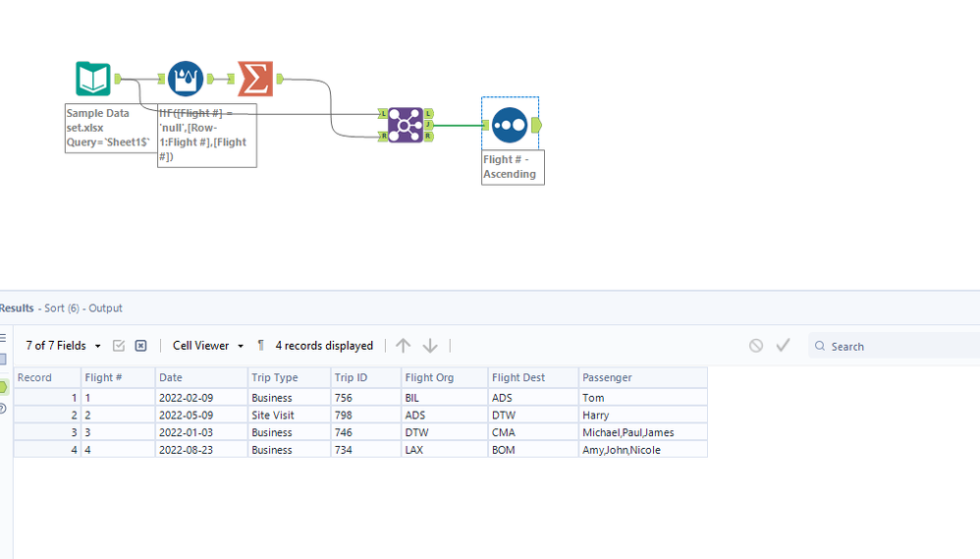
Task: Select the Join tool icon
Action: point(405,125)
